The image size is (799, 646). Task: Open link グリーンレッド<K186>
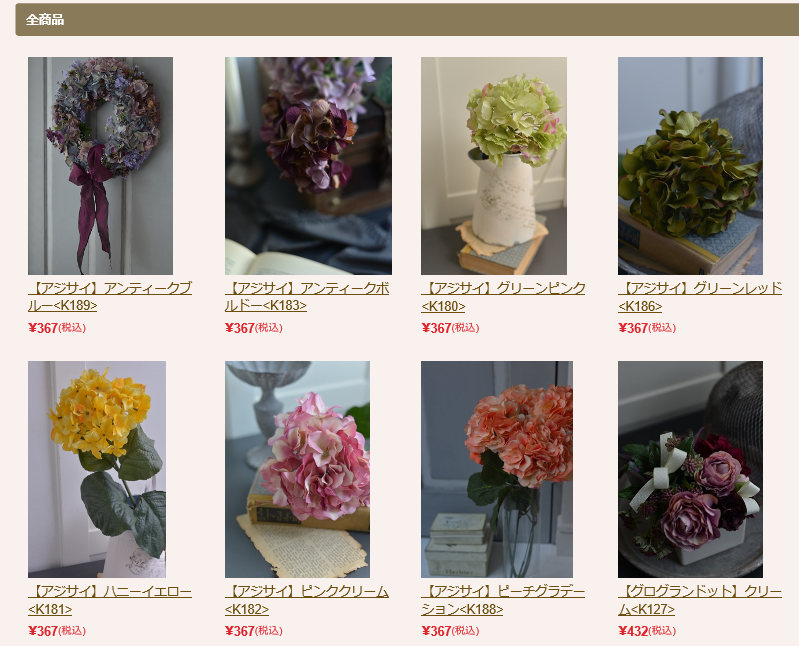tap(700, 297)
